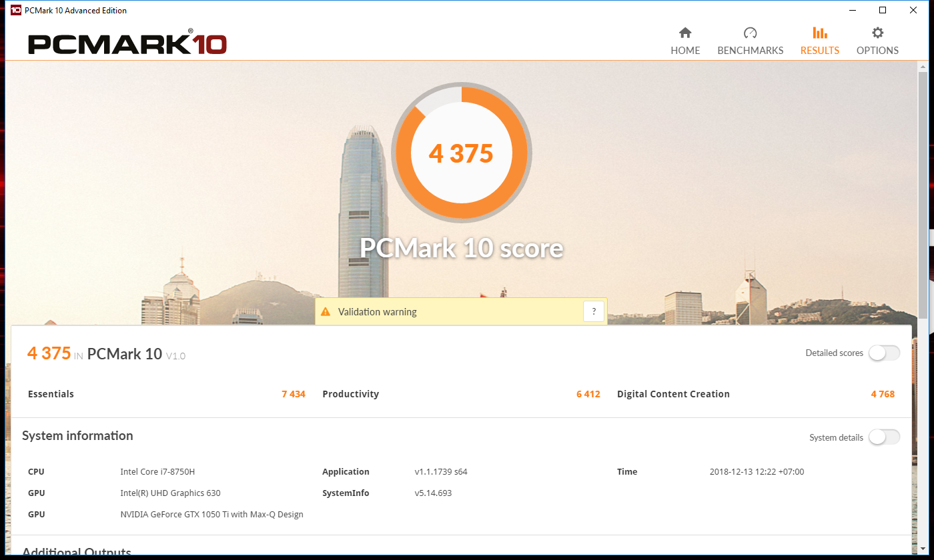Click the Validation warning banner text
This screenshot has height=560, width=934.
(x=377, y=312)
